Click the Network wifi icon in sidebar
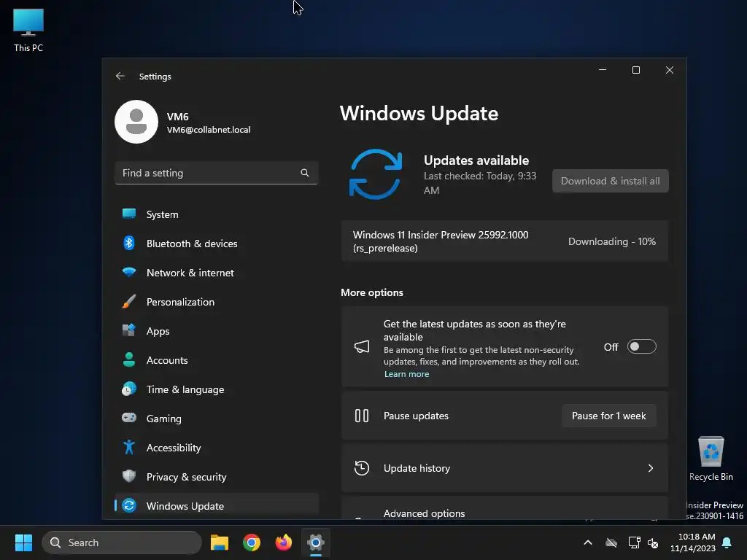The height and width of the screenshot is (560, 747). 128,273
